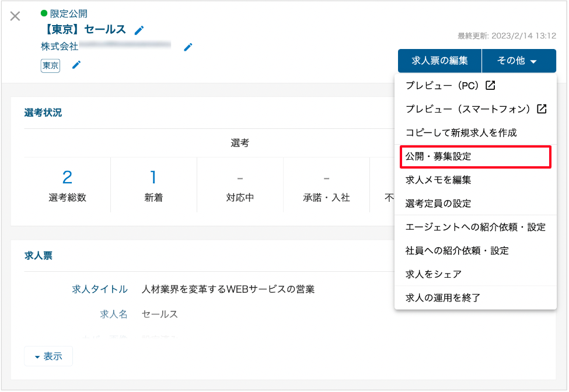The height and width of the screenshot is (392, 569).
Task: Click the 東京 location tag
Action: [x=50, y=66]
